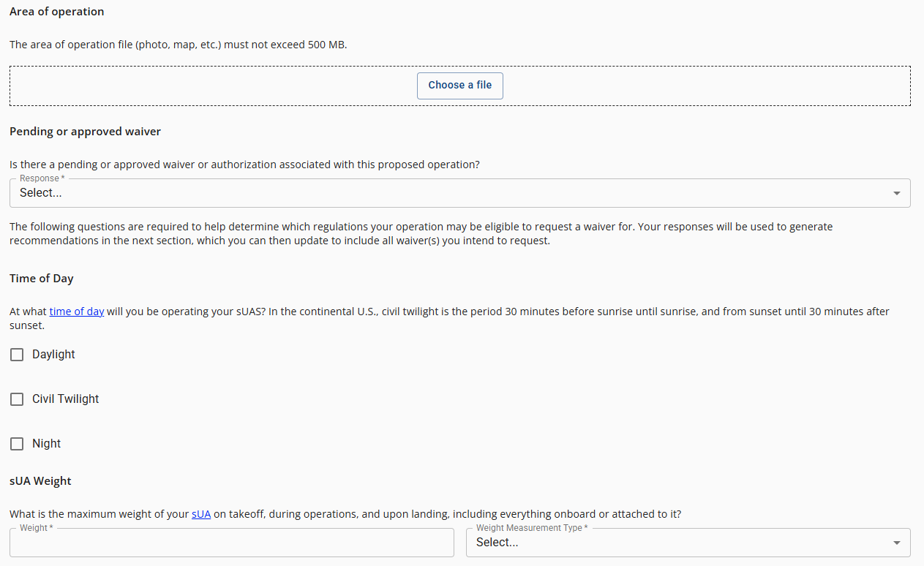Click the Civil Twilight label text

65,399
